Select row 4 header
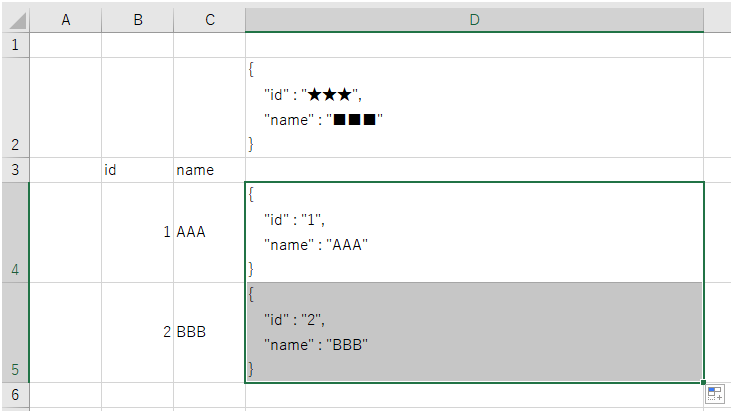This screenshot has height=411, width=731. pos(15,233)
